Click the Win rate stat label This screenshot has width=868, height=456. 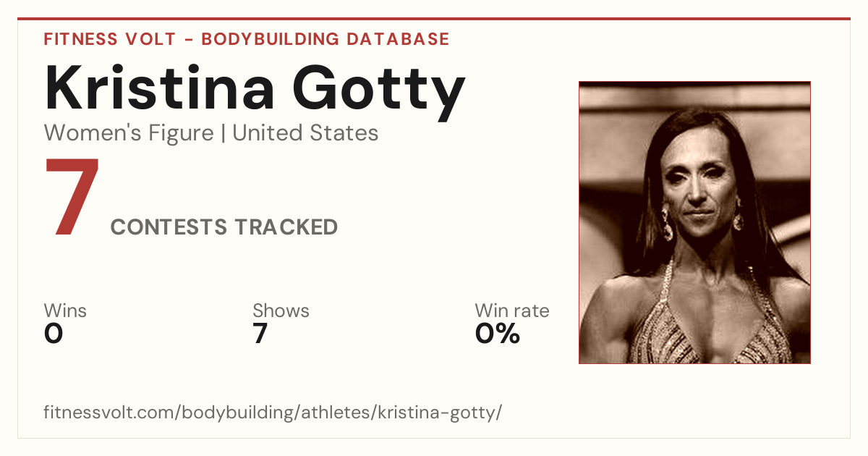[512, 311]
